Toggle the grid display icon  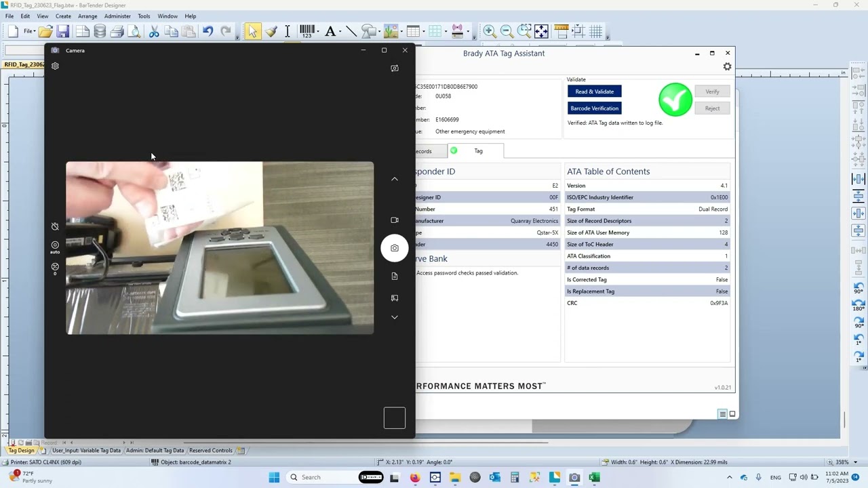[x=595, y=31]
